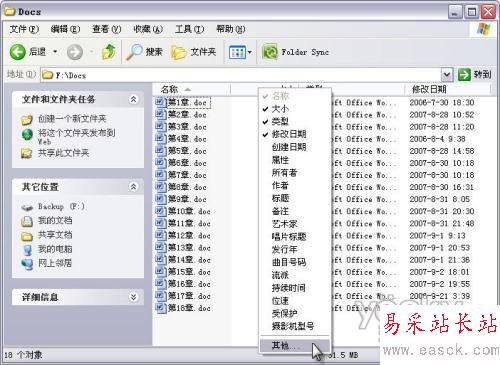Select the Word icon of 第12章.doc
Screen dimensions: 500x365
click(161, 235)
